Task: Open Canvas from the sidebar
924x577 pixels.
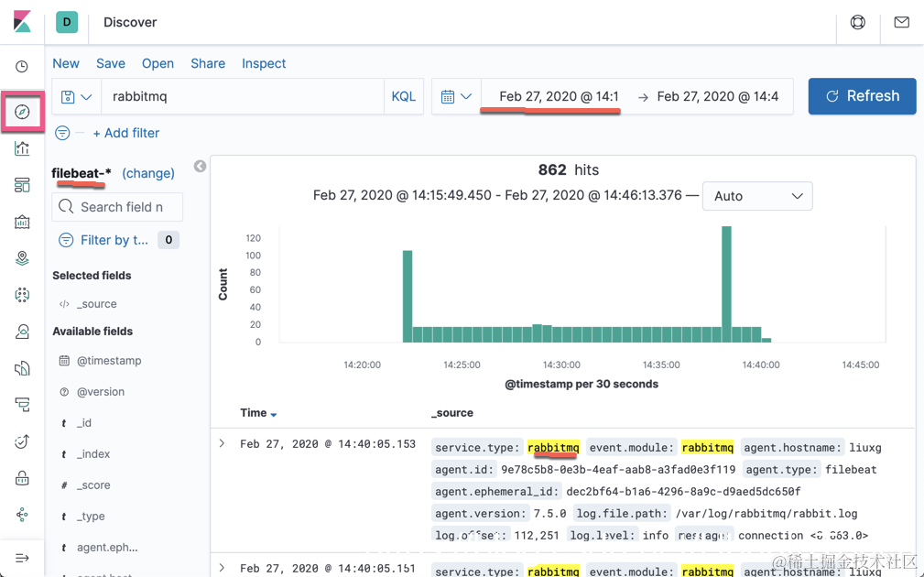Action: pos(22,223)
